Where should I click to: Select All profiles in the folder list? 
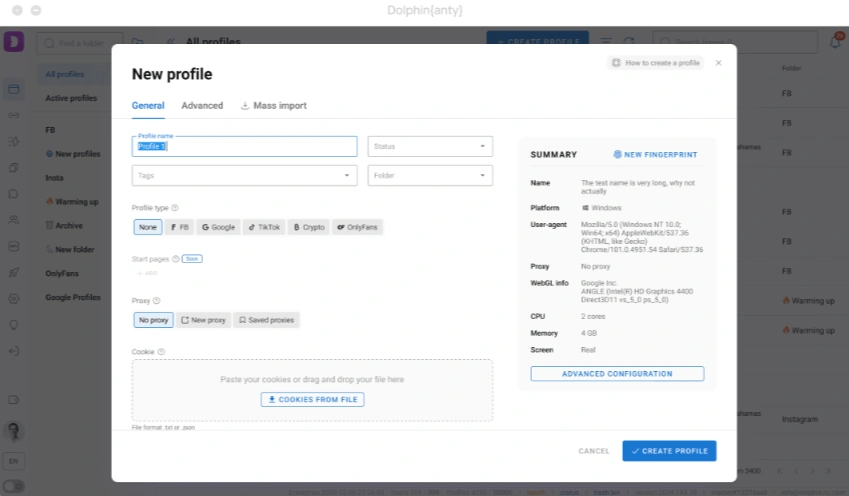click(64, 74)
